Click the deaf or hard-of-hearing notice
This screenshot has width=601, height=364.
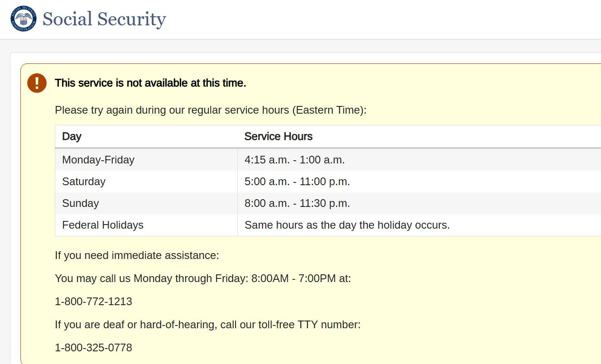207,325
